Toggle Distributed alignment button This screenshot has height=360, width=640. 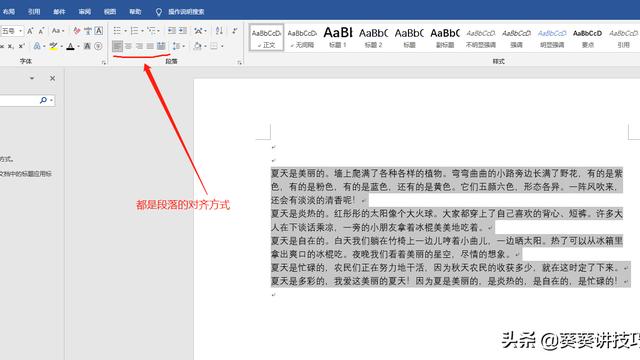click(x=161, y=46)
